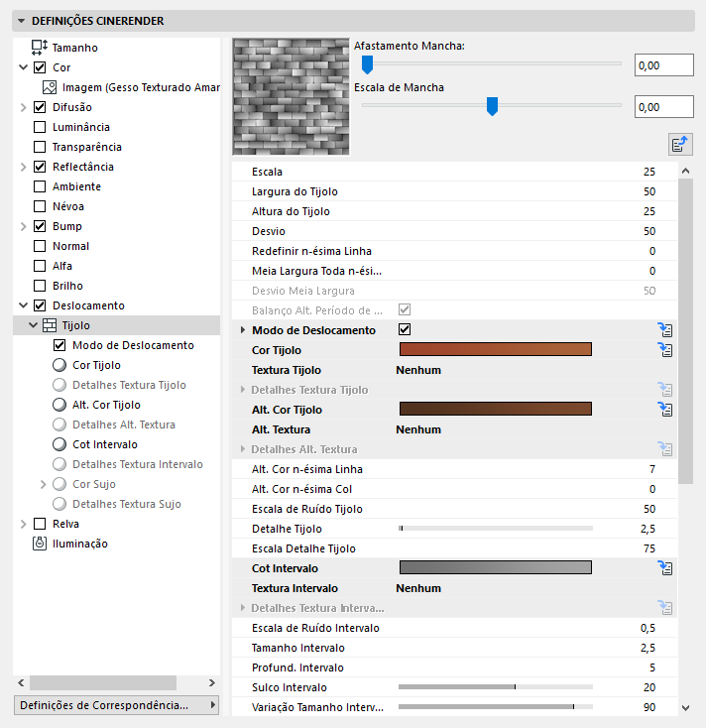Select the Tamanho size icon in tree
706x728 pixels.
[x=40, y=48]
